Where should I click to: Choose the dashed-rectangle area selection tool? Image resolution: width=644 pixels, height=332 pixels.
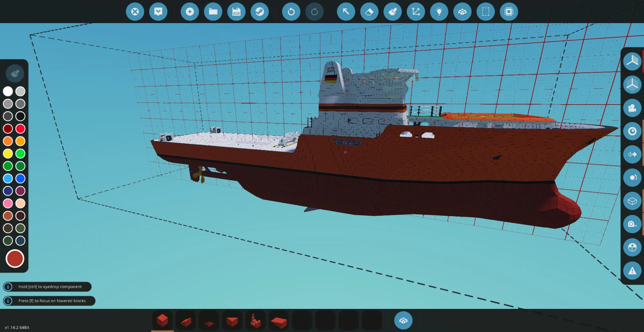click(x=485, y=12)
